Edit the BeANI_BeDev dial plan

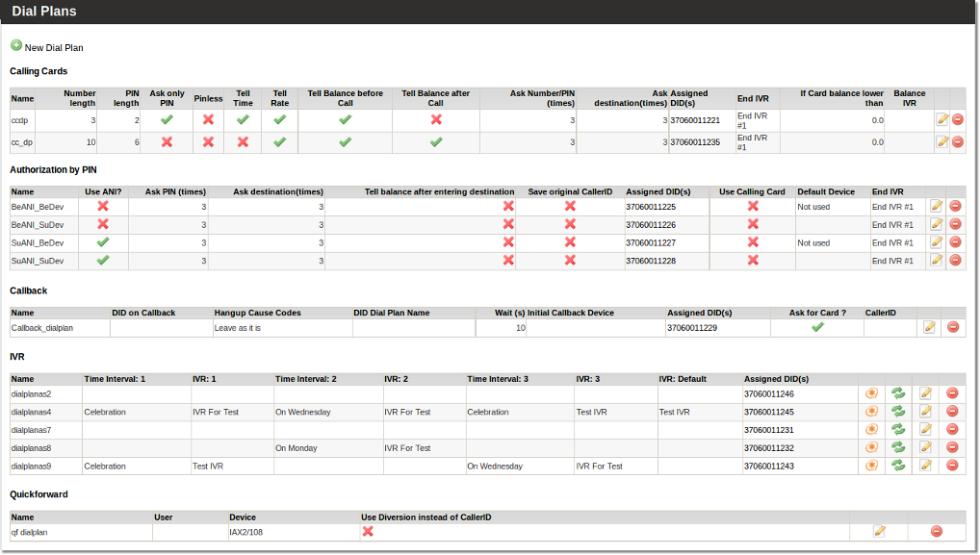tap(936, 206)
